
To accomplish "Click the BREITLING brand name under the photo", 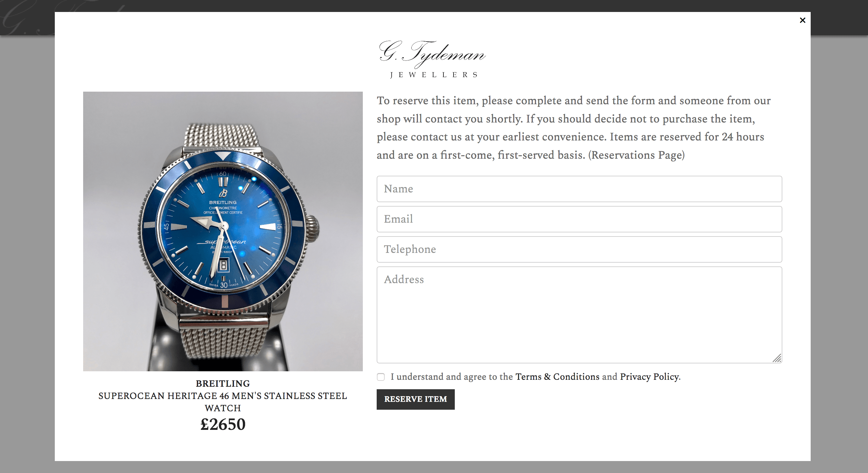I will [x=223, y=384].
